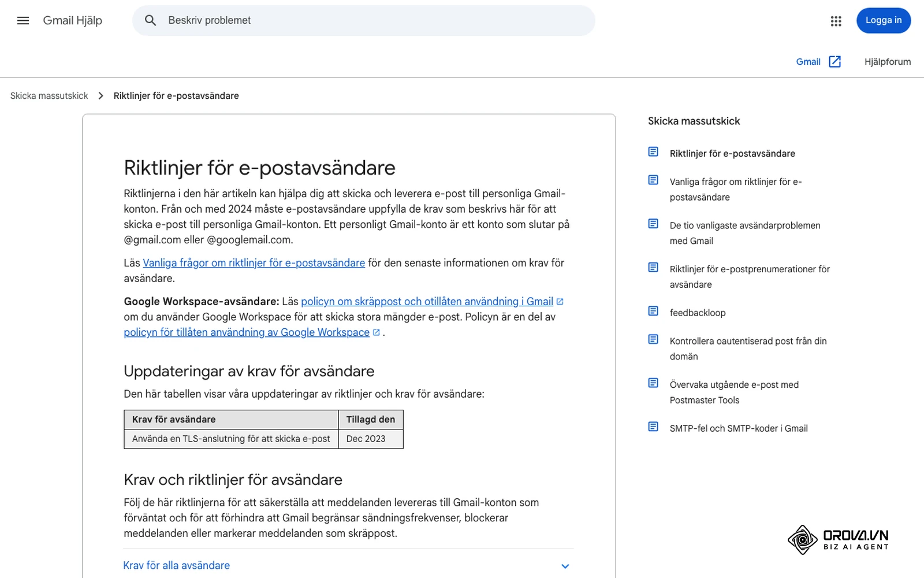Screen dimensions: 924x578
Task: Click article icon beside Riktlinjer för e-postavsändare
Action: click(653, 152)
